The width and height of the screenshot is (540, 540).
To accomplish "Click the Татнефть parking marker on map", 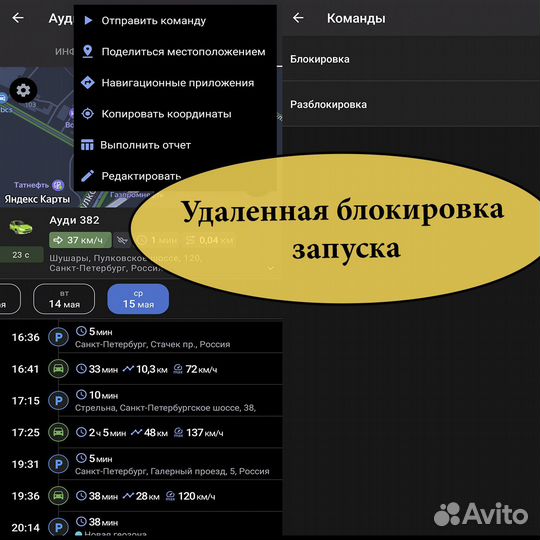I will [x=58, y=185].
